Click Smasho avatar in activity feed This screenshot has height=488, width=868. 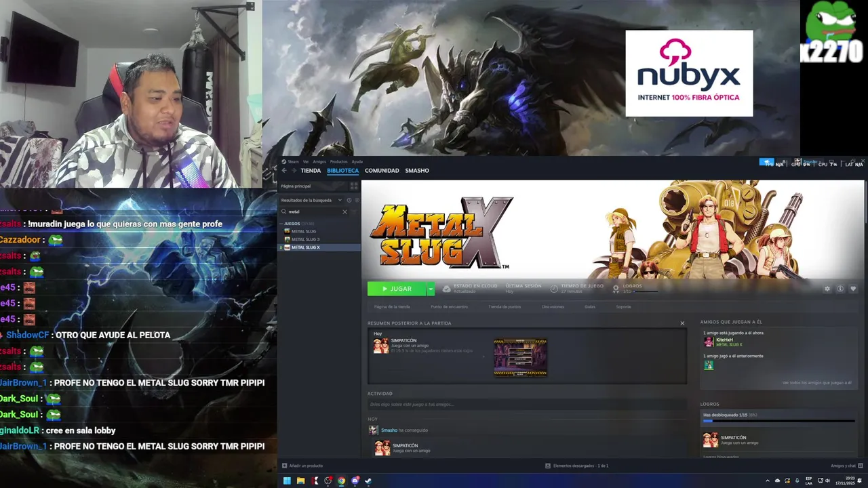pos(373,430)
